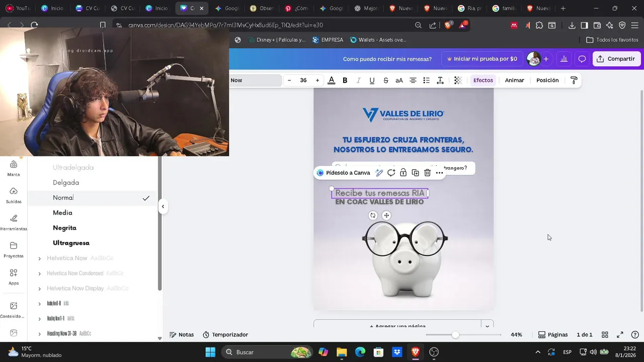Toggle bold formatting in toolbar
Viewport: 644px width, 362px height.
[x=345, y=80]
